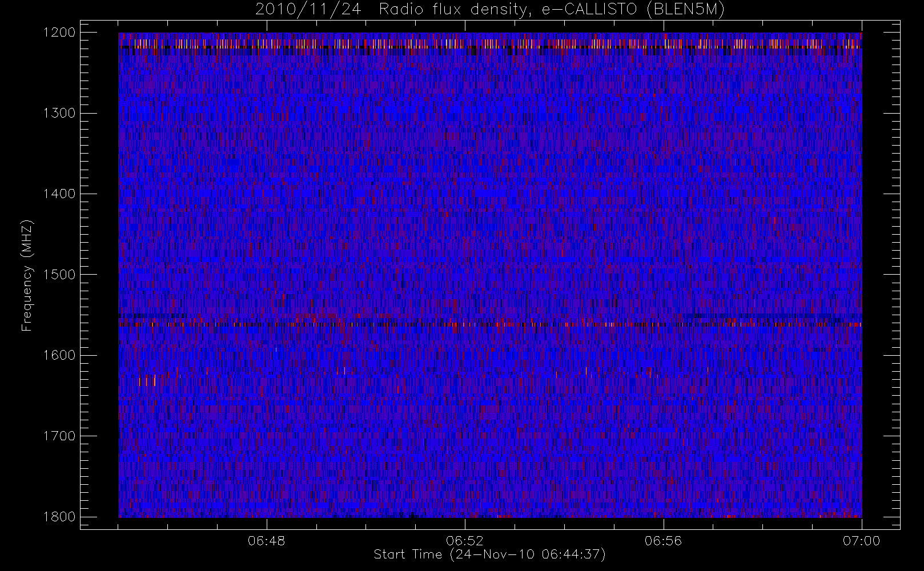Click the 1400 frequency tick label
The width and height of the screenshot is (924, 571).
(x=59, y=194)
